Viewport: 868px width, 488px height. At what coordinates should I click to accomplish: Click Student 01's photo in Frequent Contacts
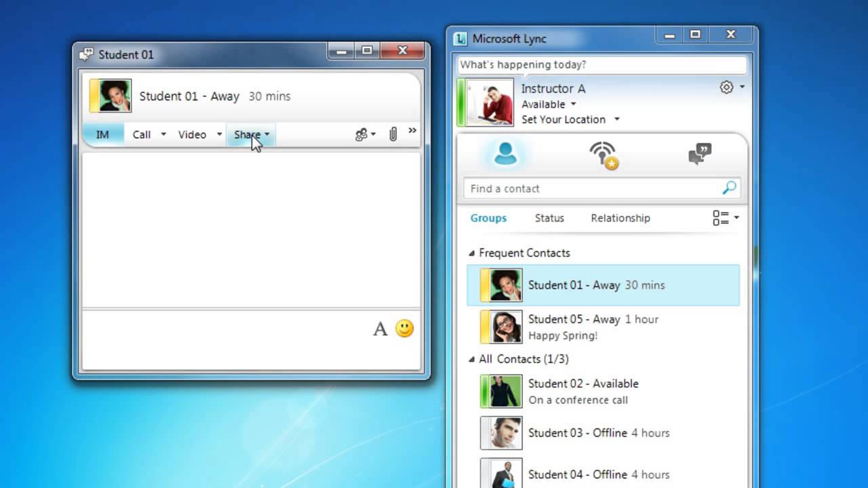(506, 285)
